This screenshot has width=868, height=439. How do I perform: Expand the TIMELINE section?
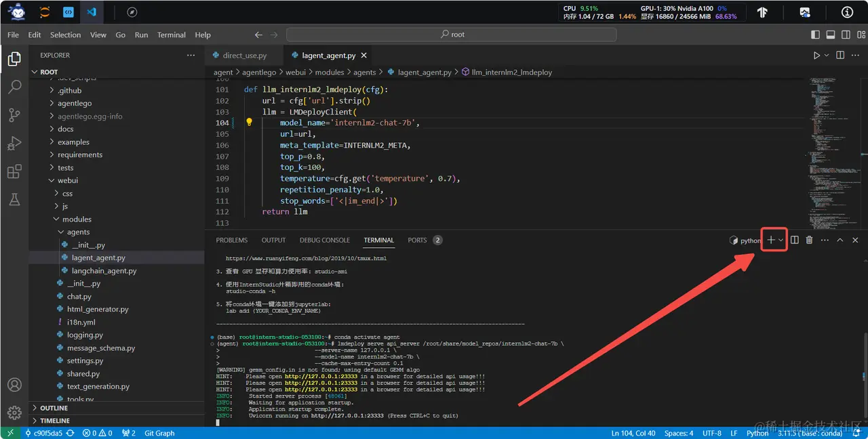click(x=54, y=421)
